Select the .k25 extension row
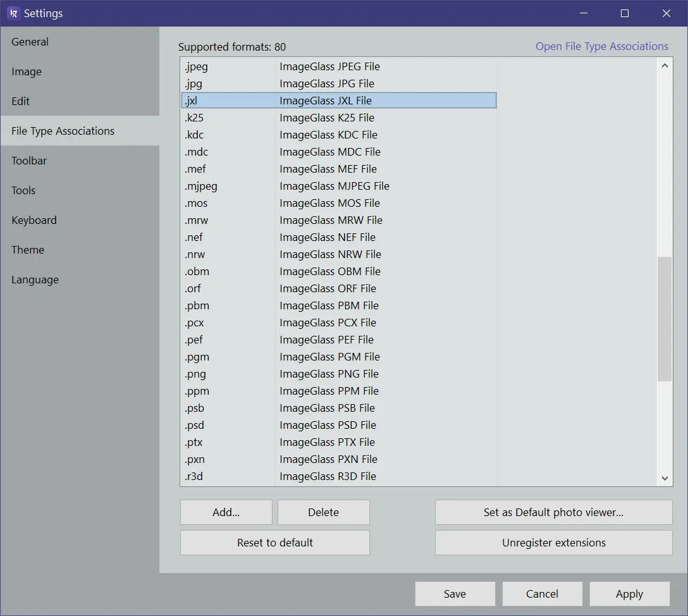Image resolution: width=688 pixels, height=616 pixels. pos(339,118)
